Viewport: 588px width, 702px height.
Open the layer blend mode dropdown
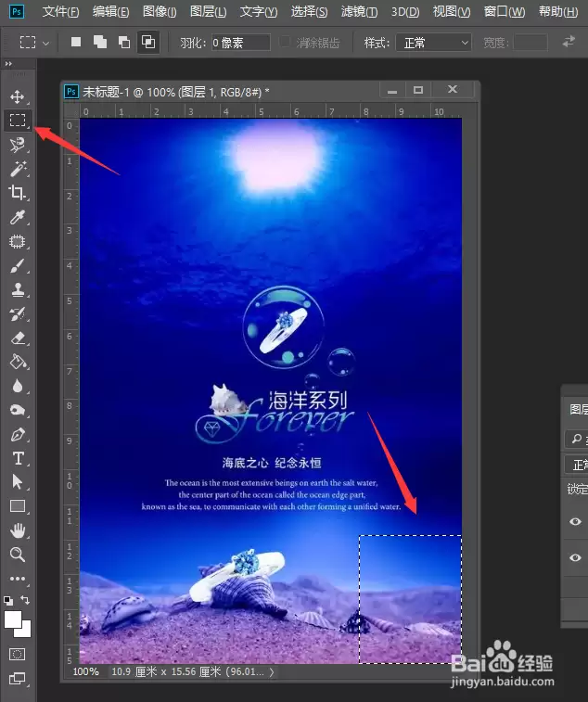point(577,465)
